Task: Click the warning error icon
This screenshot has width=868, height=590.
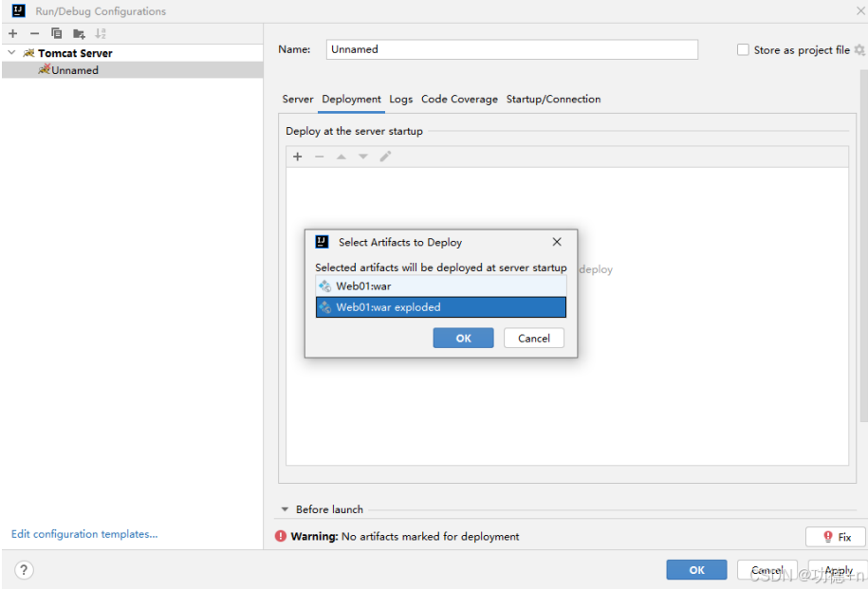Action: click(x=281, y=536)
